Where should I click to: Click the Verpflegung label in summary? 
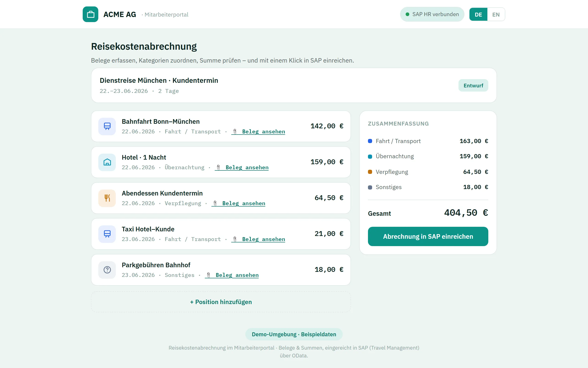pyautogui.click(x=392, y=172)
